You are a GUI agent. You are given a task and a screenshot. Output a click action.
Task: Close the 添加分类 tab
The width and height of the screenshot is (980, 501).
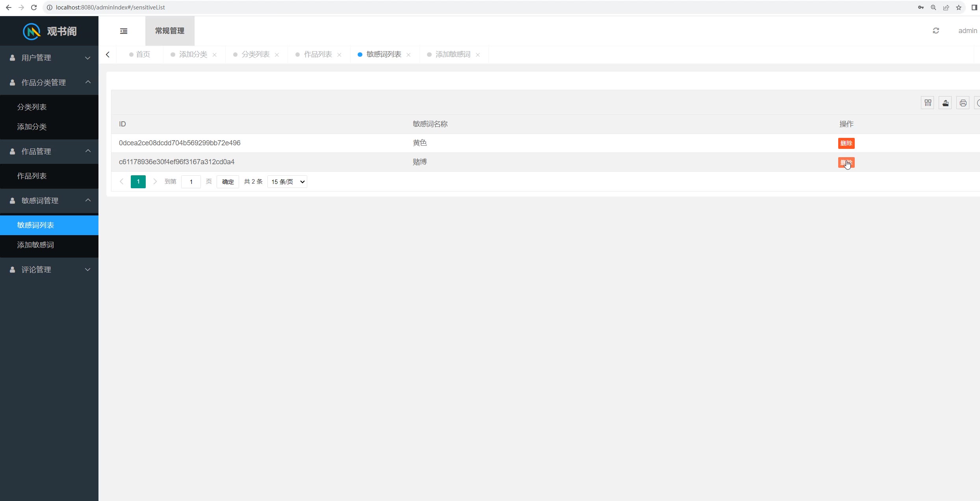(215, 55)
